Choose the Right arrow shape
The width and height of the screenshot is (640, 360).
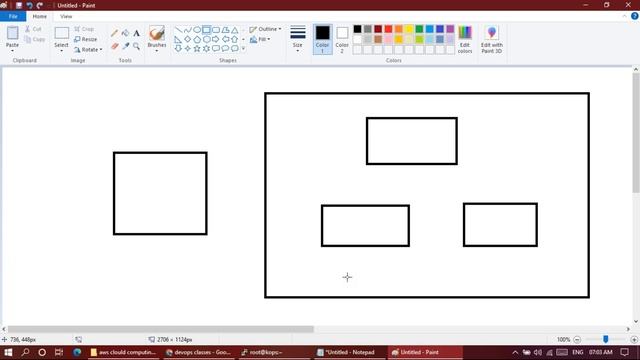pos(216,39)
